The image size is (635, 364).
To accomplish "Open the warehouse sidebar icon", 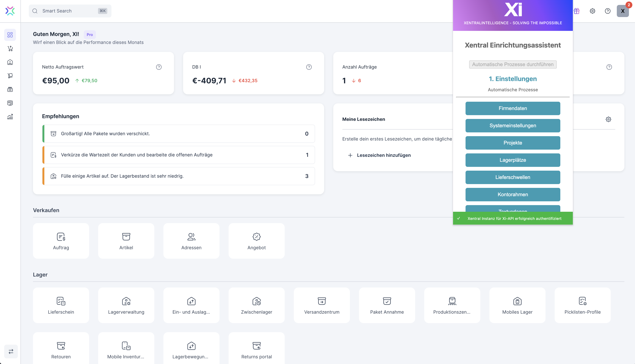I will (10, 62).
